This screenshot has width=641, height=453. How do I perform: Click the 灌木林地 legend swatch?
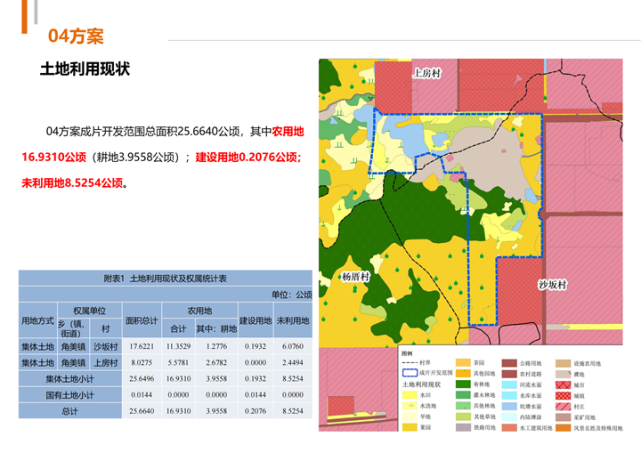[x=463, y=395]
